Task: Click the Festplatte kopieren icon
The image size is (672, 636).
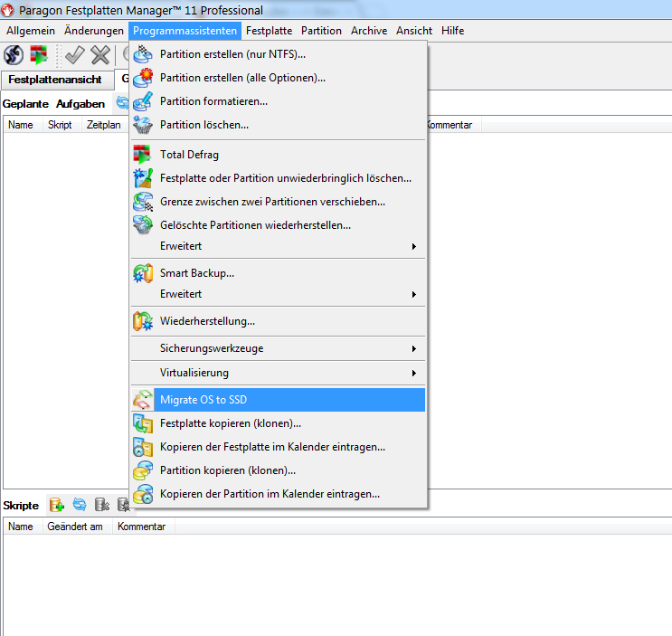Action: [x=143, y=423]
